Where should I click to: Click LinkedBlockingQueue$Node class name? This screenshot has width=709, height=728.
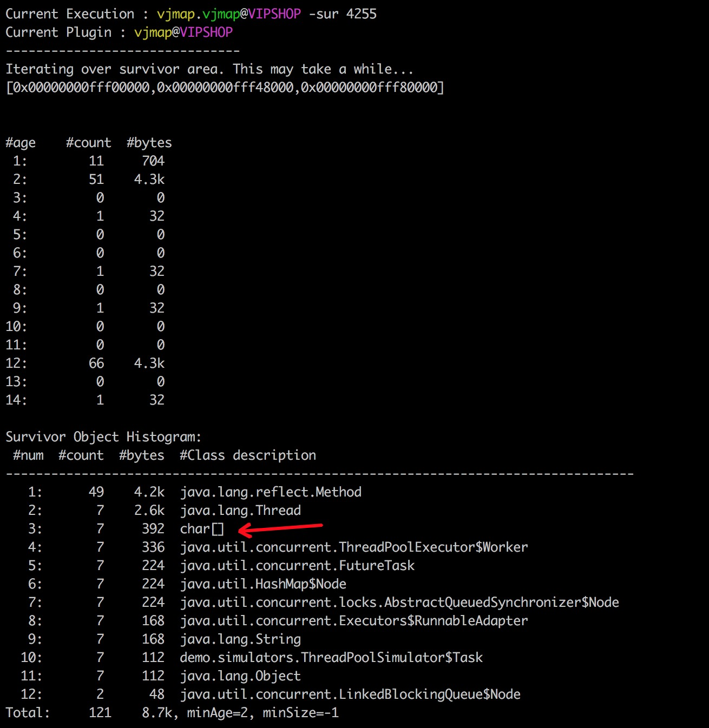pos(350,694)
